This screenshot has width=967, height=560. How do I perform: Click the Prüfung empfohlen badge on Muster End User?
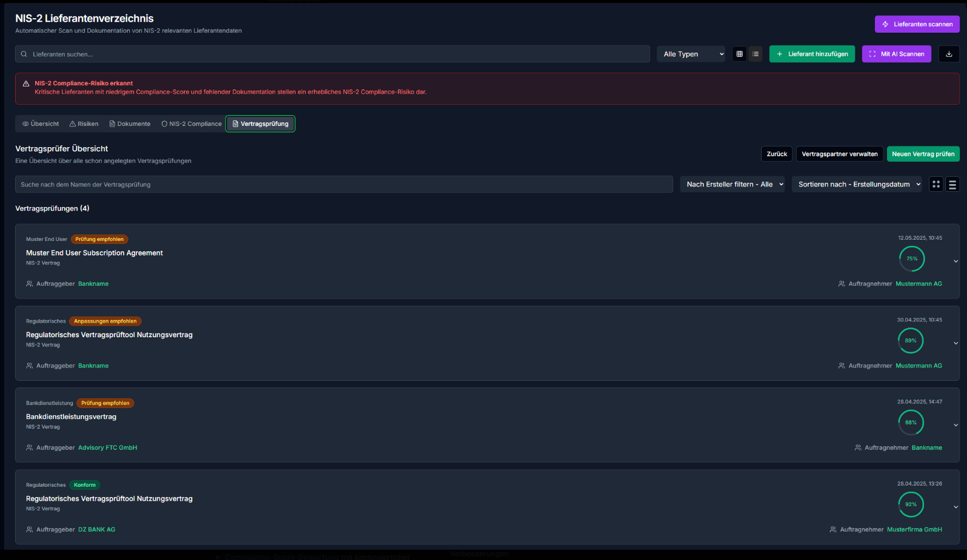(x=99, y=239)
